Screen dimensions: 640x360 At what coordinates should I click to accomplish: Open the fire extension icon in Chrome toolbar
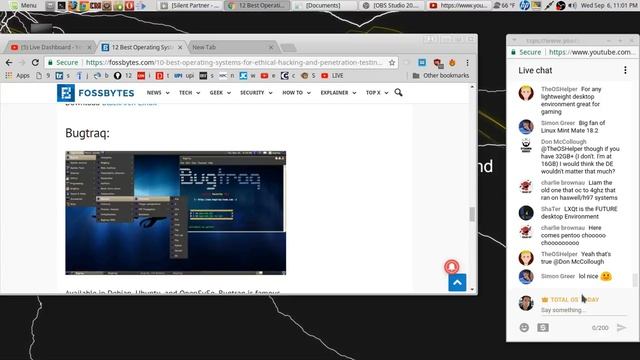(x=452, y=62)
